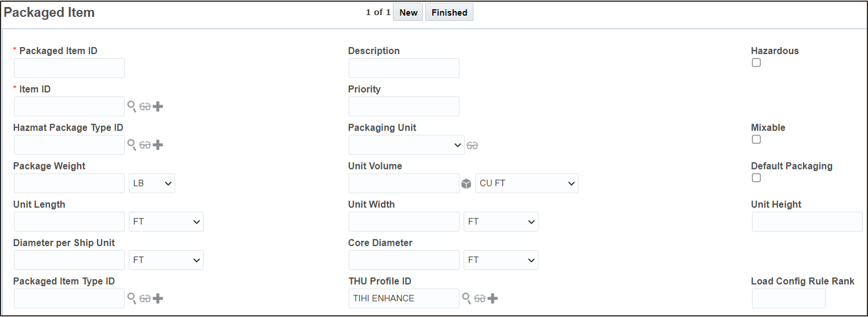Screen dimensions: 868x317
Task: Tick the Mixable checkbox
Action: click(756, 139)
